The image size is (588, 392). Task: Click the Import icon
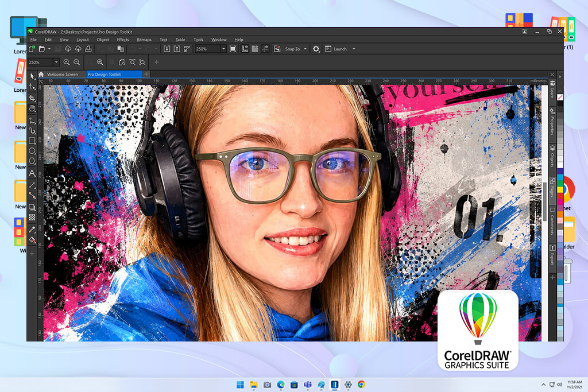(x=167, y=49)
